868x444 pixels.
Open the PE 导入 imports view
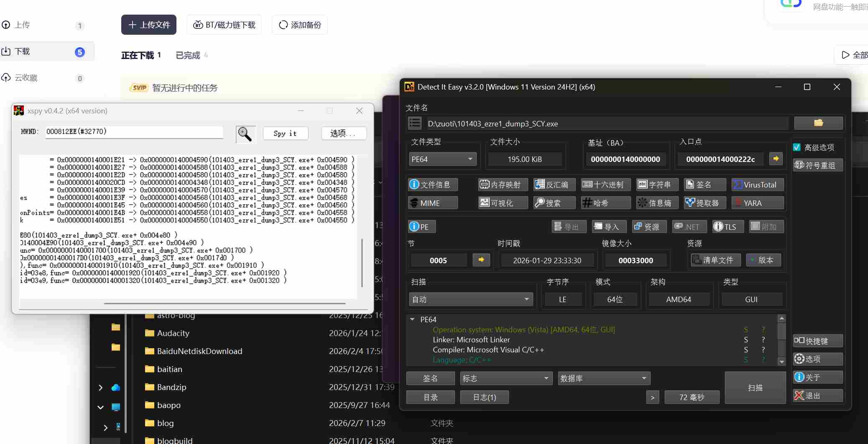609,226
